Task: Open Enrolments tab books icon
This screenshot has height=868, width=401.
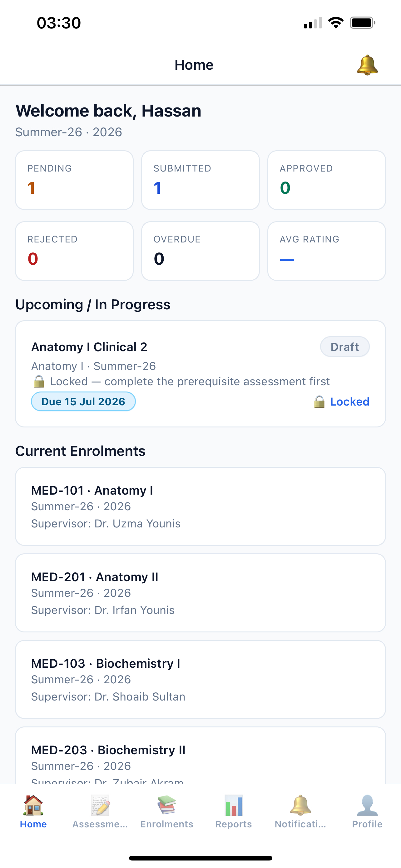Action: [167, 805]
